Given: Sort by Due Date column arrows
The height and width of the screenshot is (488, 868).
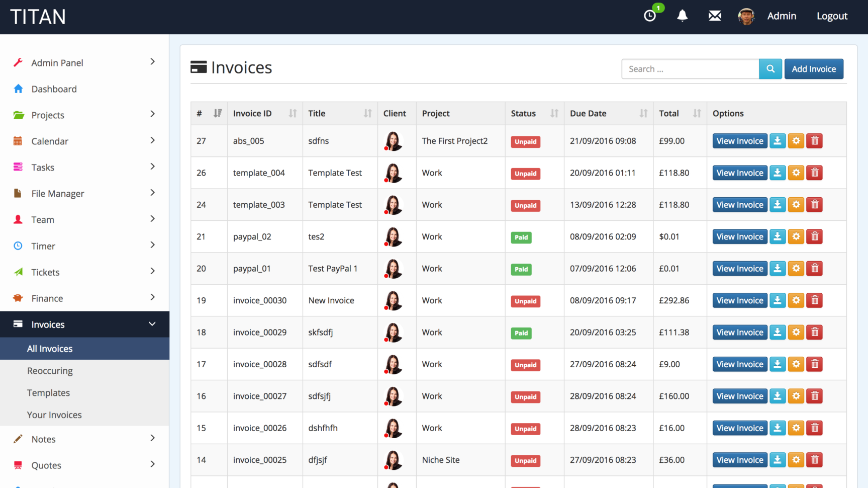Looking at the screenshot, I should [643, 113].
